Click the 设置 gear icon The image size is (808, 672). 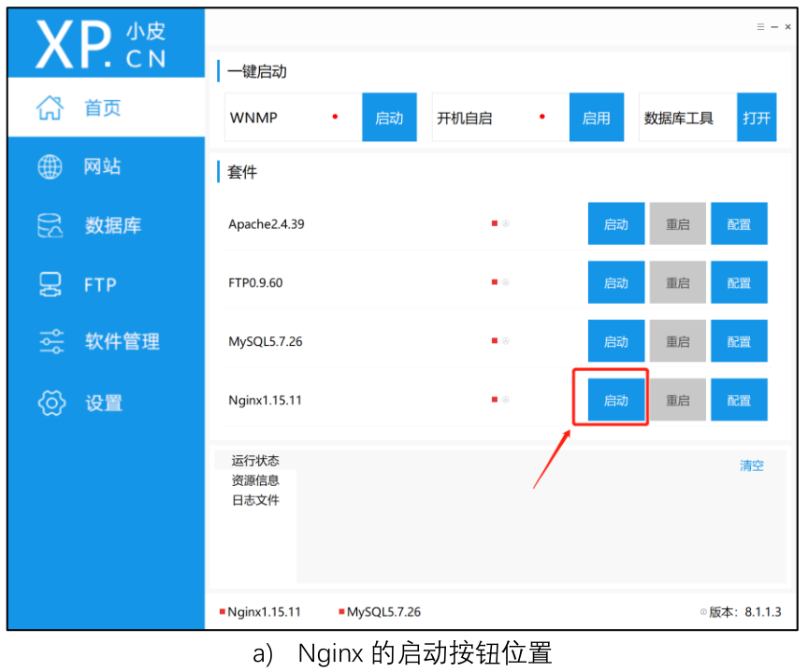[51, 403]
